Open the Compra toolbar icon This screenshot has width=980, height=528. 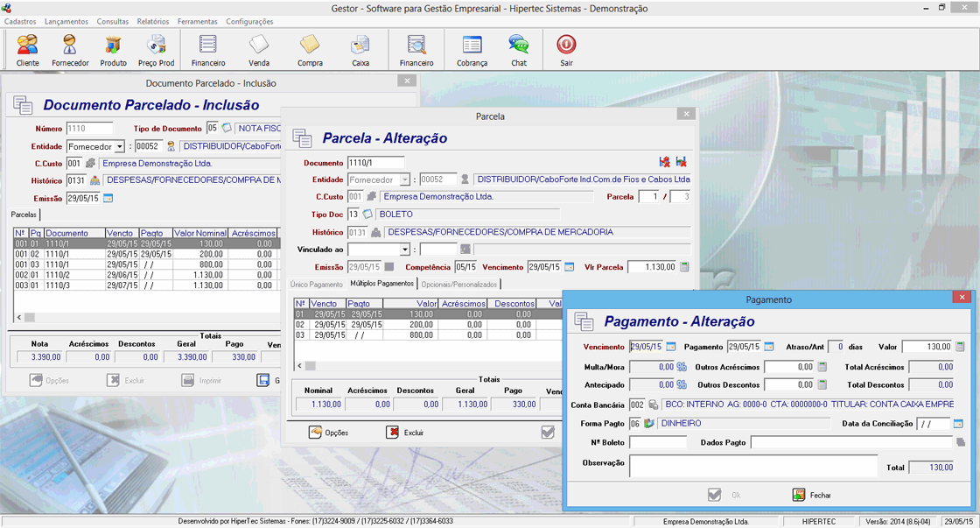tap(310, 50)
